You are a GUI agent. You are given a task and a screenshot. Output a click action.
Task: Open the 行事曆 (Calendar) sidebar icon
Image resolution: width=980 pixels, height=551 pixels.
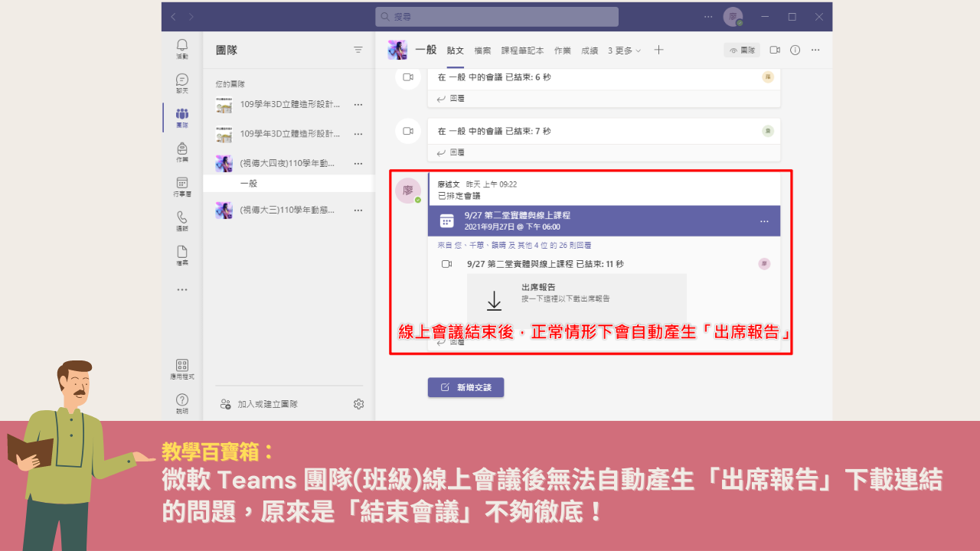[182, 186]
